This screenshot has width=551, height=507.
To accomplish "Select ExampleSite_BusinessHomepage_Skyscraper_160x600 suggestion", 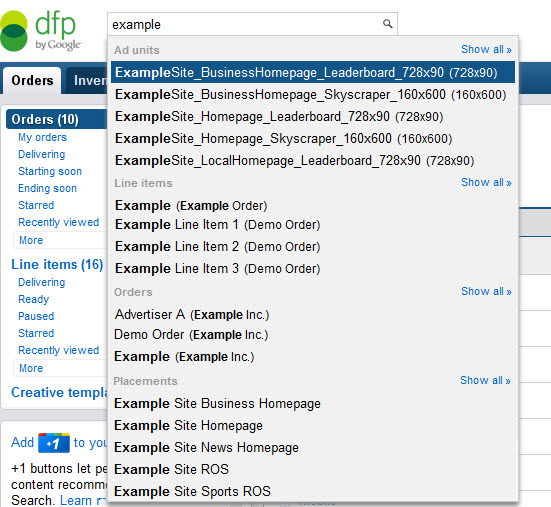I will coord(313,95).
